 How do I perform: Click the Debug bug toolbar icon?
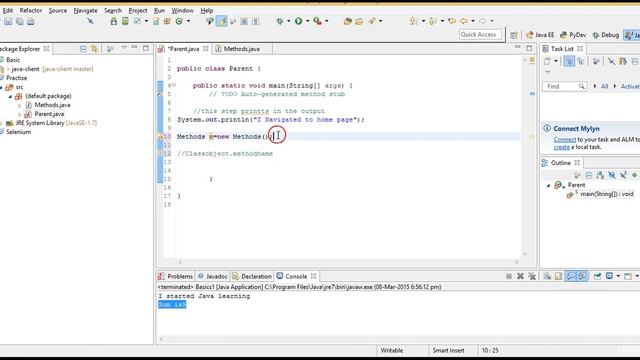(280, 21)
